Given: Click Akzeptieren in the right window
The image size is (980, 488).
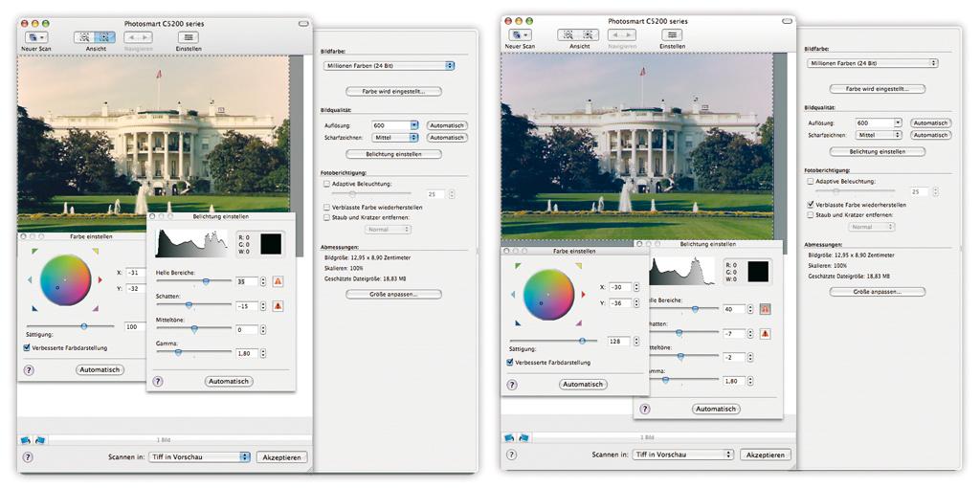Looking at the screenshot, I should pyautogui.click(x=766, y=455).
